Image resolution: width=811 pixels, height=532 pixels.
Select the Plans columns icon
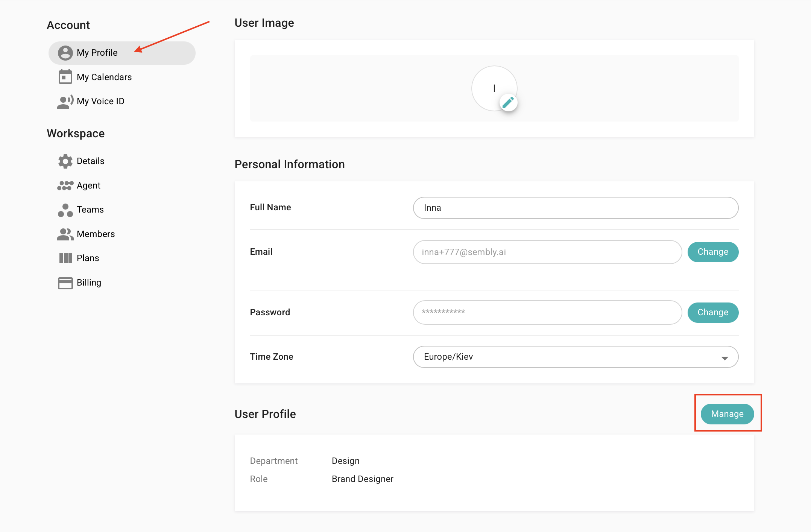65,258
